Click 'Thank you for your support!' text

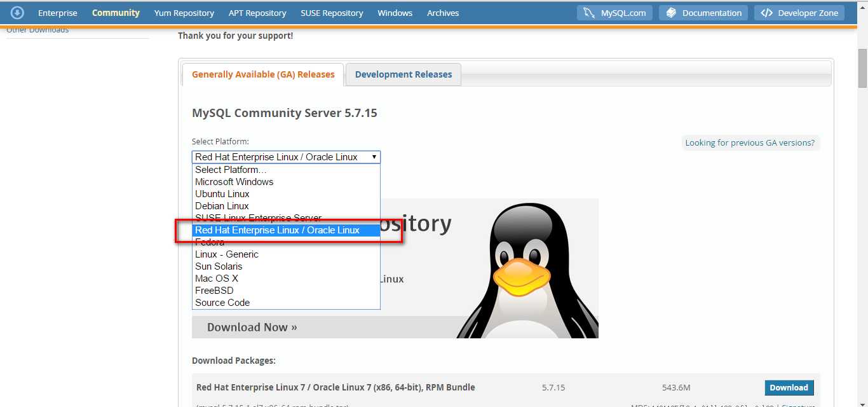pos(236,36)
